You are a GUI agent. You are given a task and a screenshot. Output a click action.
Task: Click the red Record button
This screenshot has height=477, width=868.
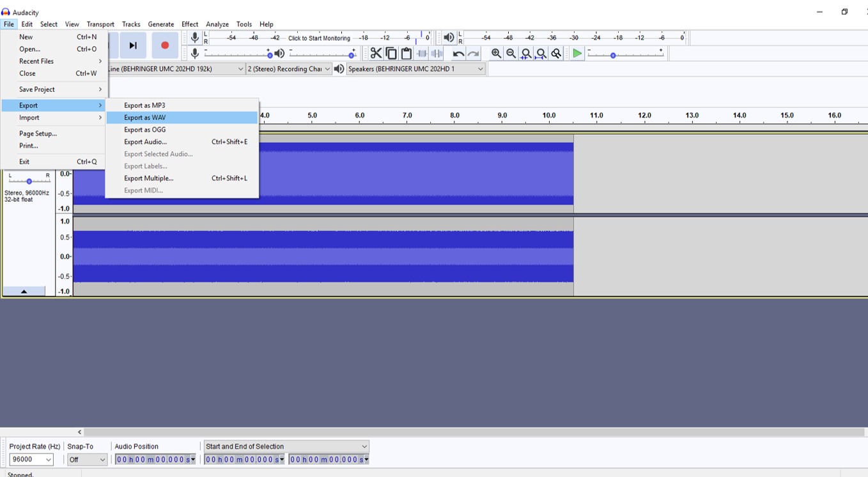tap(165, 45)
